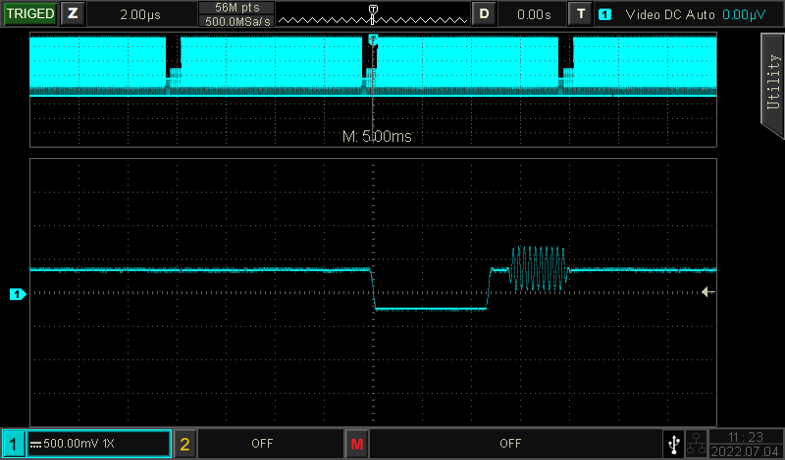This screenshot has height=460, width=785.
Task: Click the D delay icon
Action: pyautogui.click(x=484, y=14)
